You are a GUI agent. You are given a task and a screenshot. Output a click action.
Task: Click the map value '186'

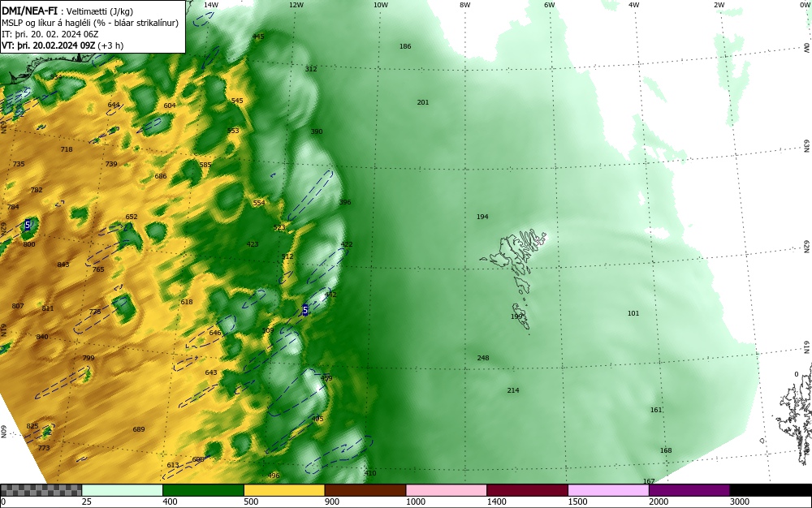[405, 46]
